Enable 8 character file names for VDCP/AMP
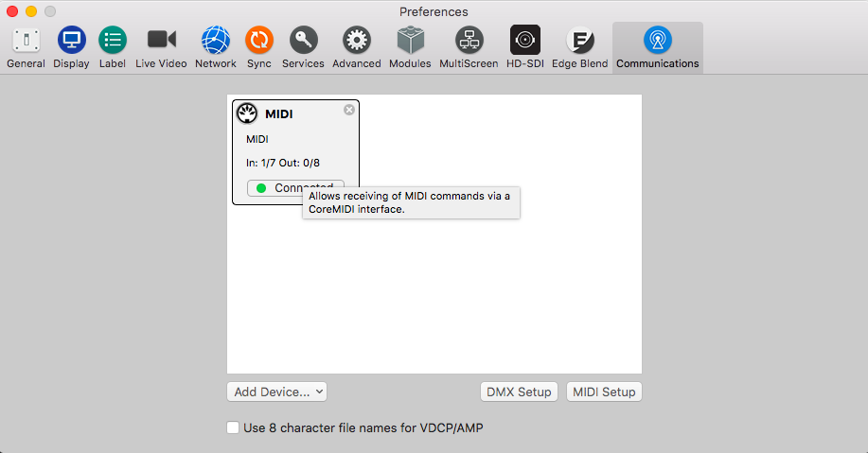The height and width of the screenshot is (453, 868). [233, 427]
